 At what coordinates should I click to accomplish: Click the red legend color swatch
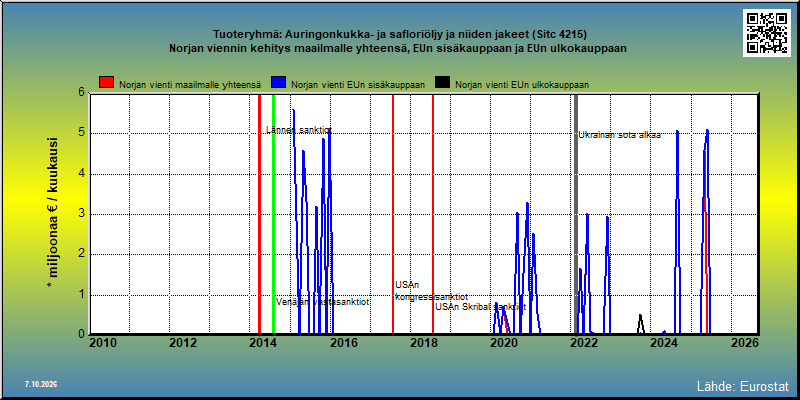(106, 83)
